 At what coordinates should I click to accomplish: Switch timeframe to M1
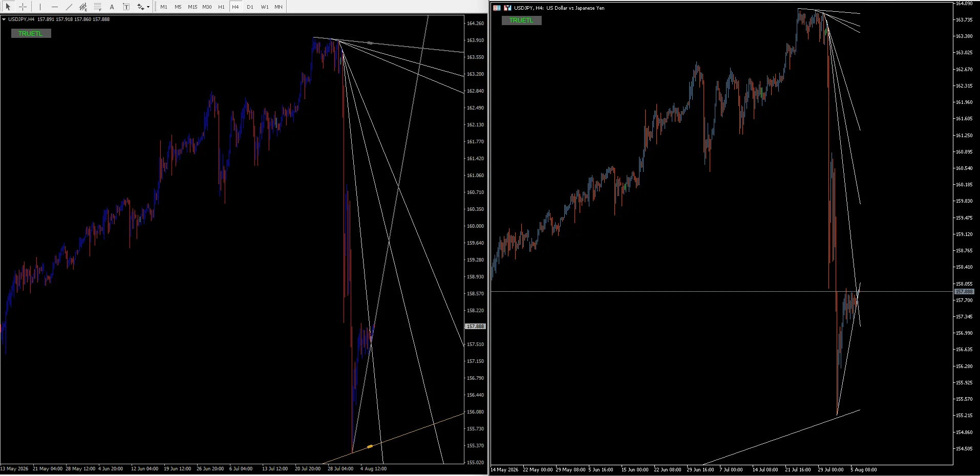[164, 7]
